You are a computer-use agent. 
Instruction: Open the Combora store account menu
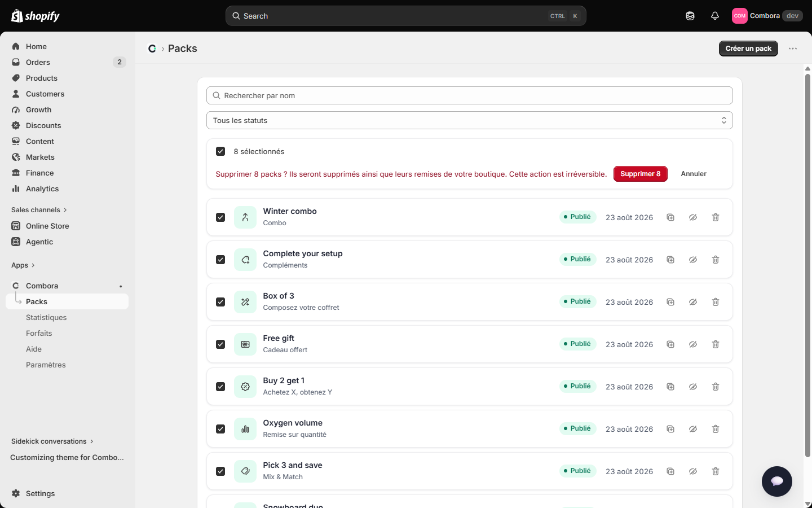click(767, 16)
